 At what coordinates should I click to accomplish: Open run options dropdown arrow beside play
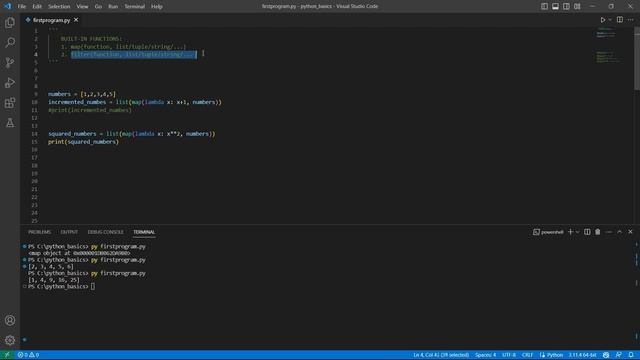pyautogui.click(x=610, y=20)
